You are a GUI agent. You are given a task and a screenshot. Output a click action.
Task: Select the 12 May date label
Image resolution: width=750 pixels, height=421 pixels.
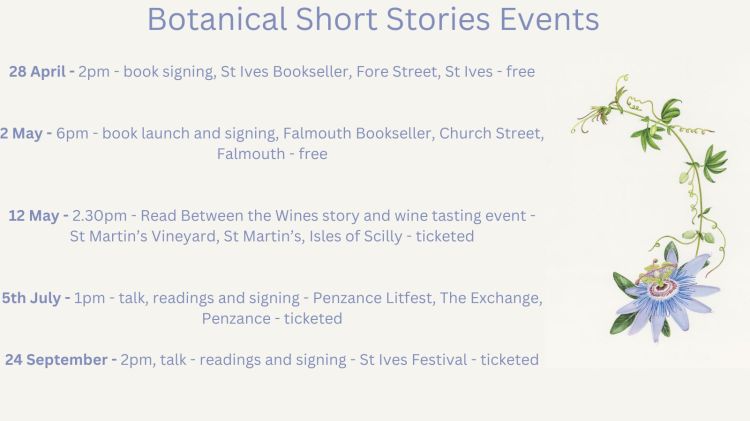coord(39,215)
